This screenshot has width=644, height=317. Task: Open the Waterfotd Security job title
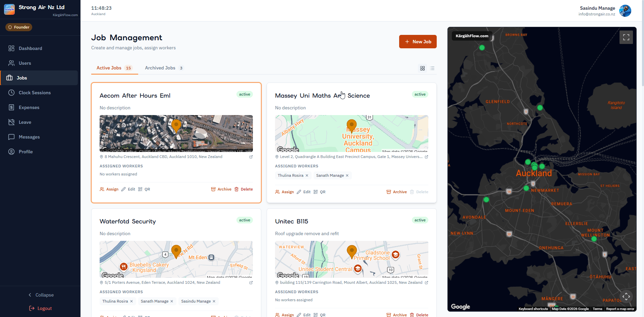pos(128,221)
